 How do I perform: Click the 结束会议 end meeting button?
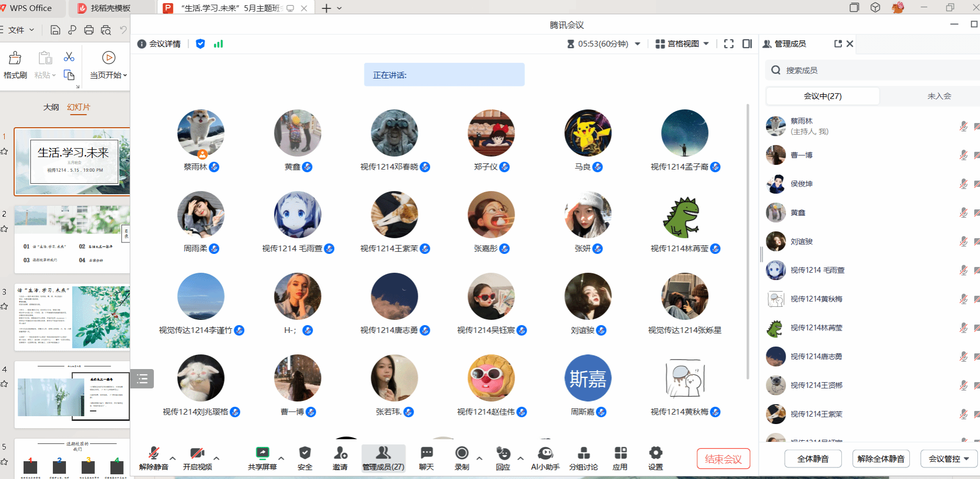[x=723, y=459]
